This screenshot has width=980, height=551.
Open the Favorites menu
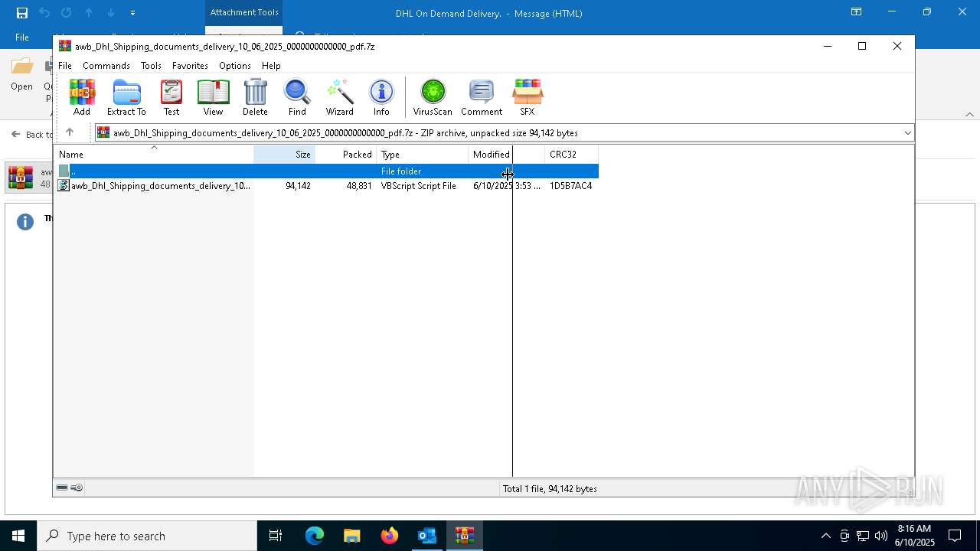(x=190, y=66)
